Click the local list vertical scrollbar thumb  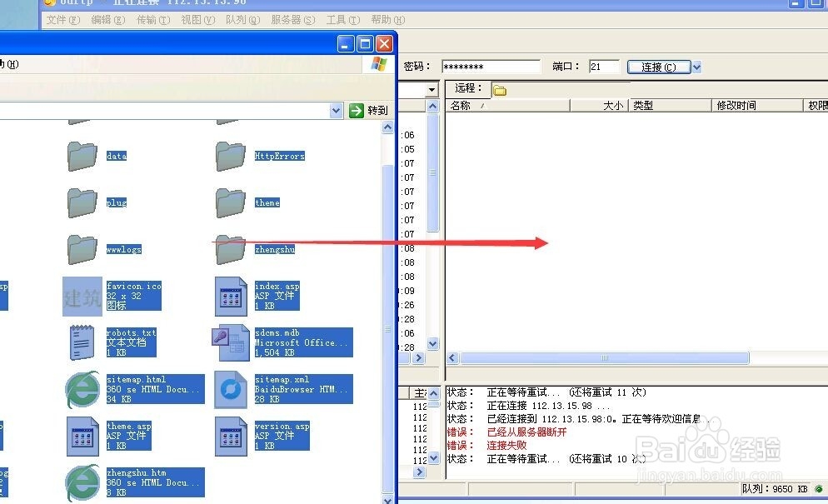432,172
